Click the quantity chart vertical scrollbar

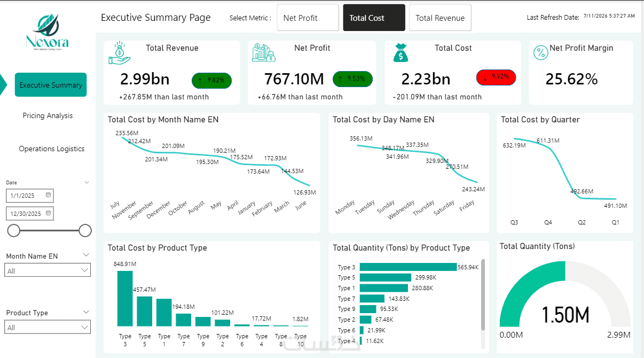coord(483,295)
